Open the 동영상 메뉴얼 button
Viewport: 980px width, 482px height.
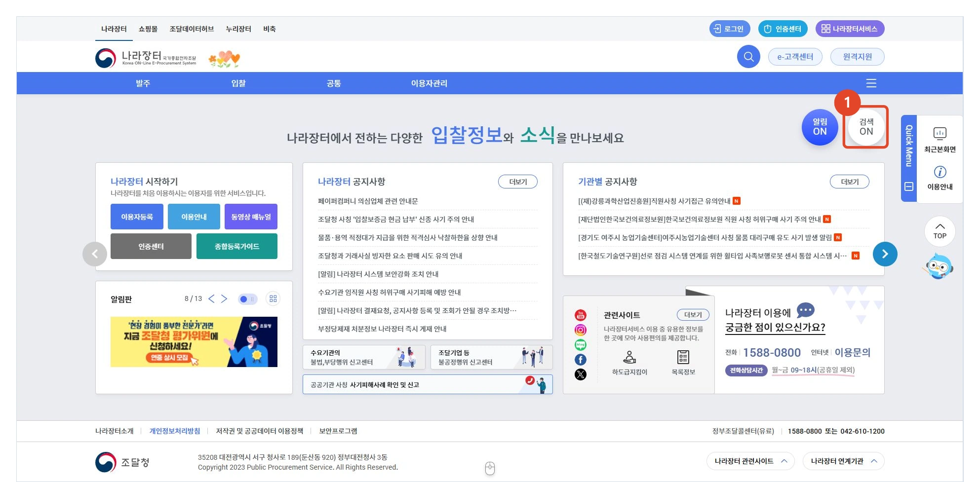[x=251, y=217]
